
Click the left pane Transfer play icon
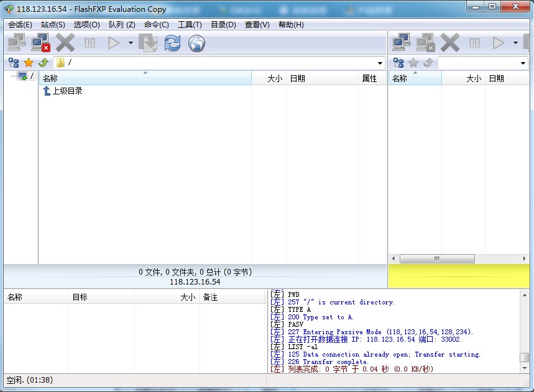(x=114, y=43)
